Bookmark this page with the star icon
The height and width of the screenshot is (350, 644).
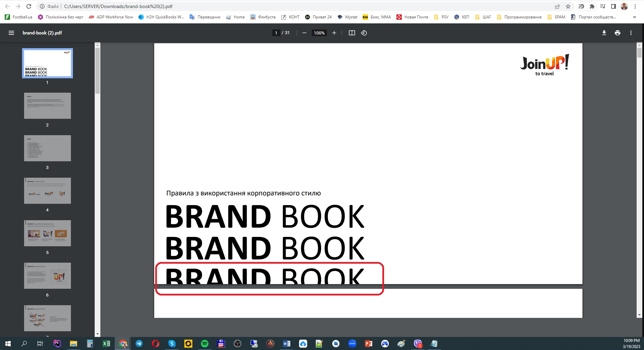568,6
